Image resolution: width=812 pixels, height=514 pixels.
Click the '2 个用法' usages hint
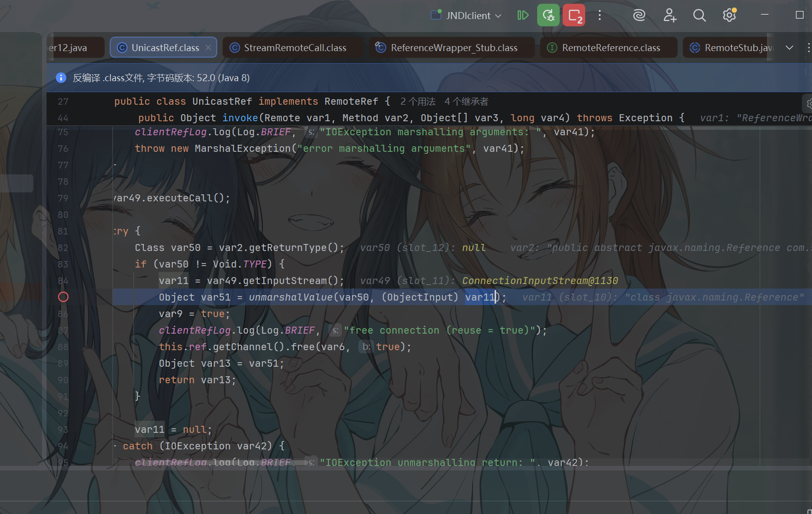[x=418, y=102]
